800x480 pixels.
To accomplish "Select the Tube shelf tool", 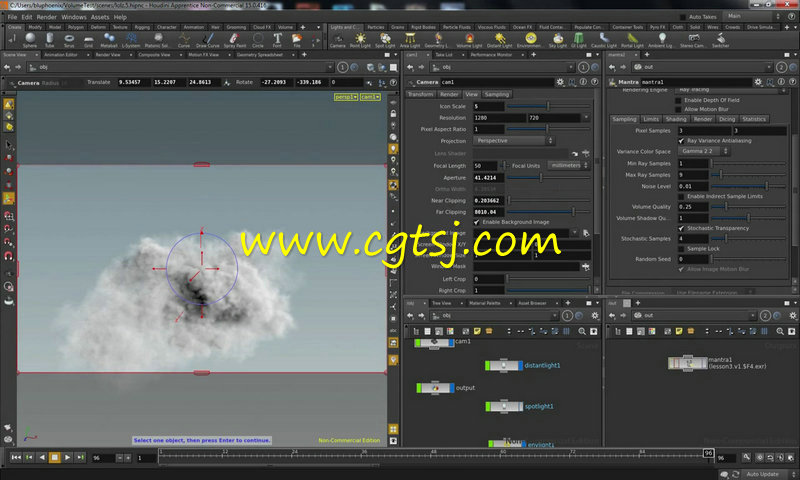I will point(49,40).
